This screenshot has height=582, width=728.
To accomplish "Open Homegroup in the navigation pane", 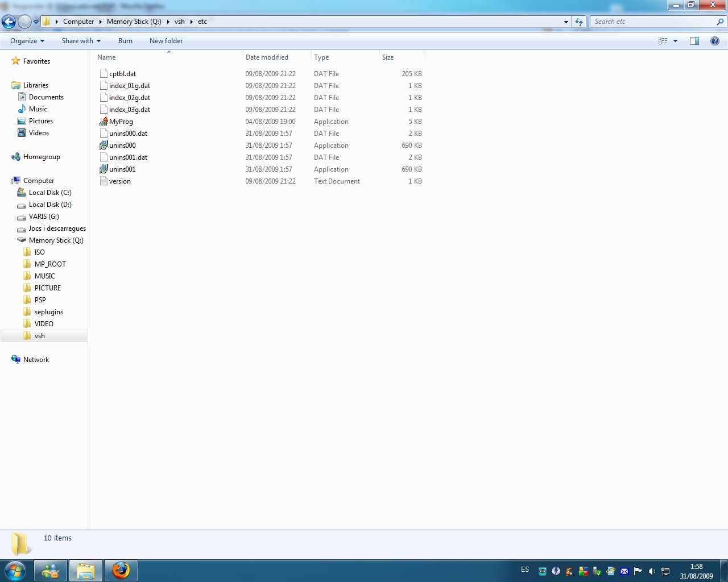I will click(42, 157).
